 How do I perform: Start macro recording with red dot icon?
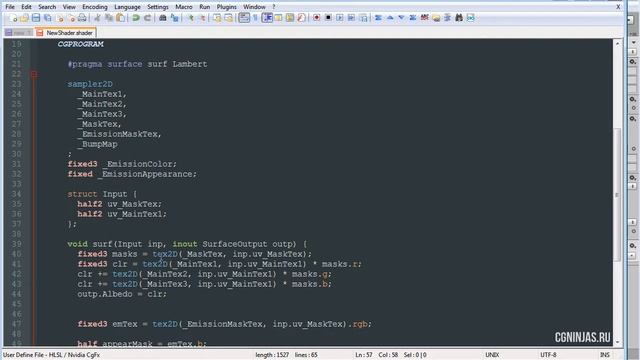[316, 18]
